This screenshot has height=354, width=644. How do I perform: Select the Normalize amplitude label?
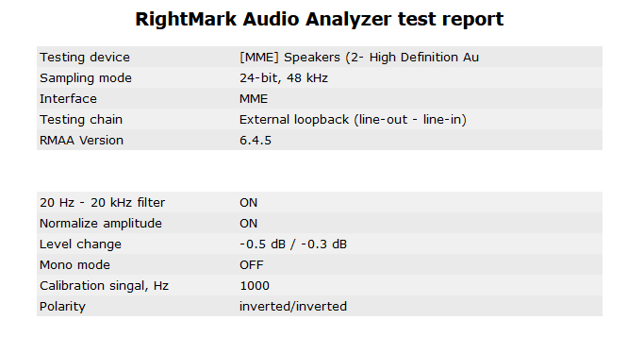pos(101,223)
